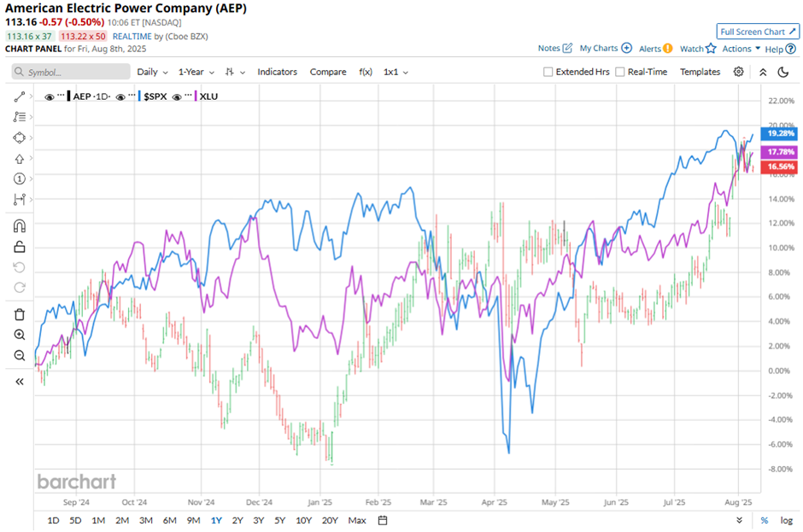The height and width of the screenshot is (532, 803).
Task: Toggle log scale mode
Action: [x=787, y=520]
